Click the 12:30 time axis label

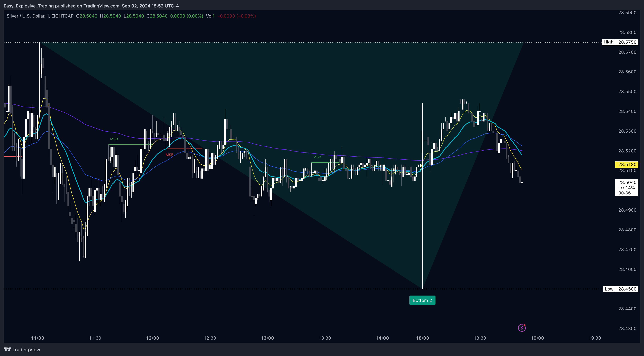coord(210,338)
